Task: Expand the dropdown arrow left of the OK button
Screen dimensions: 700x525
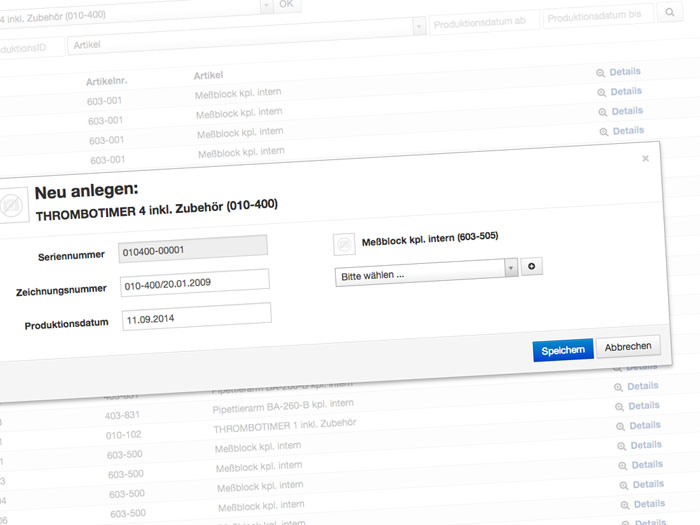Action: click(266, 6)
